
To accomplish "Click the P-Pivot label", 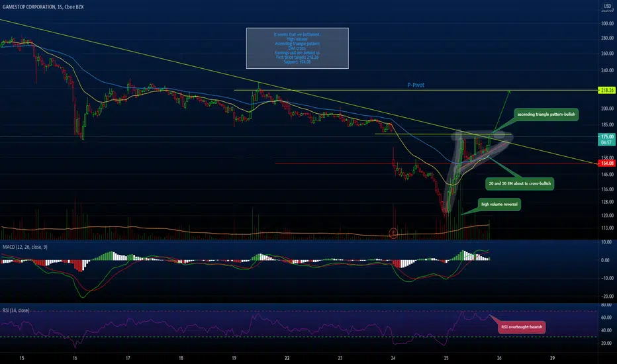I will tap(416, 85).
